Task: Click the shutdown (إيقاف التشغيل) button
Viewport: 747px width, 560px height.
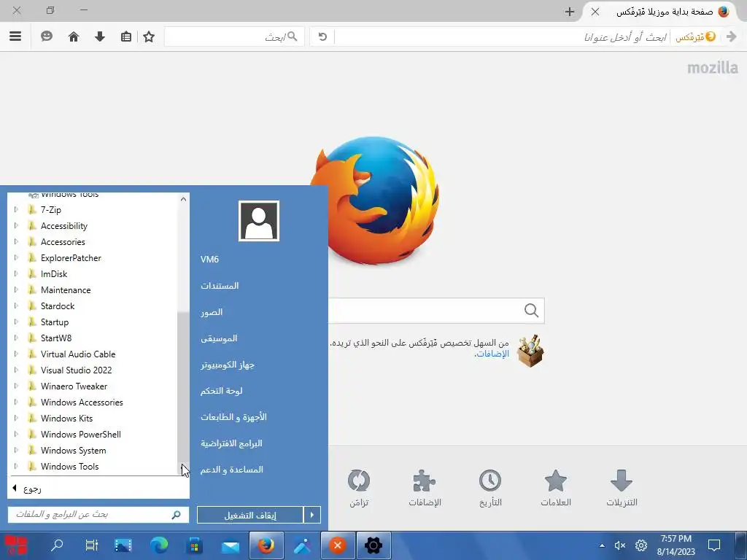Action: pos(250,515)
